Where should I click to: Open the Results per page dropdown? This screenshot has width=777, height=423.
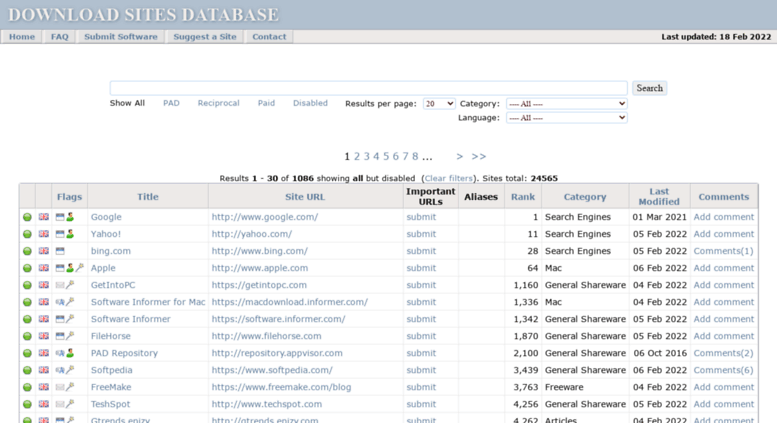[x=439, y=104]
